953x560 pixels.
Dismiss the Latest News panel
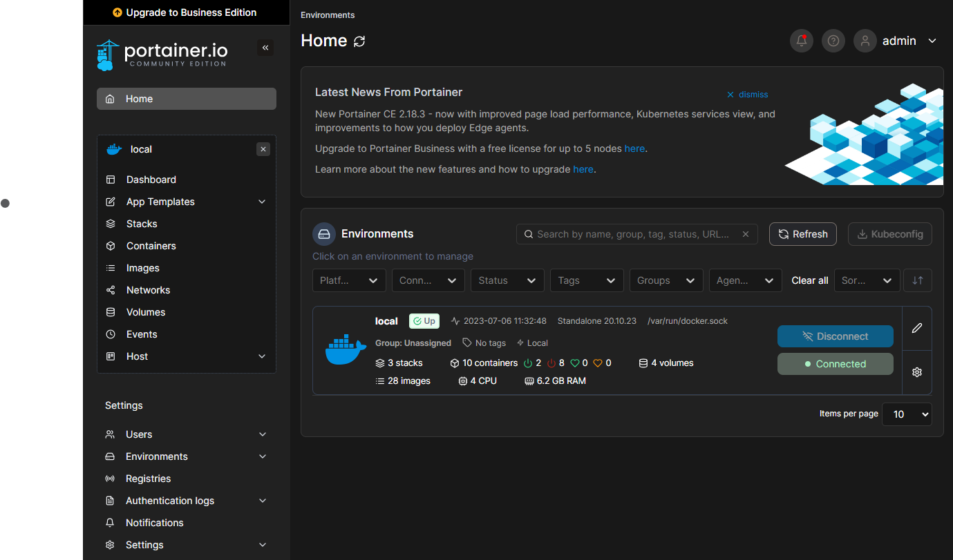(748, 95)
